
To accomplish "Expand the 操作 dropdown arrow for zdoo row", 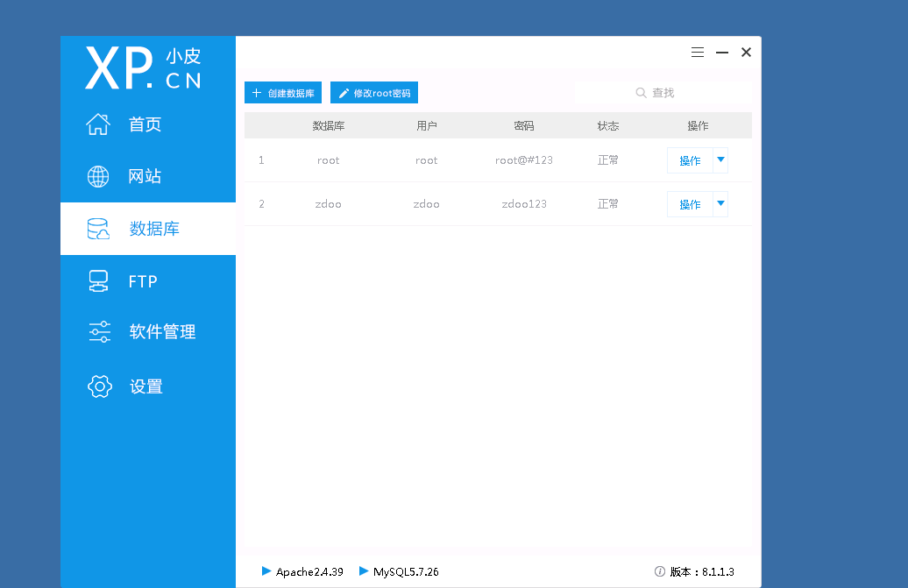I will pos(720,203).
